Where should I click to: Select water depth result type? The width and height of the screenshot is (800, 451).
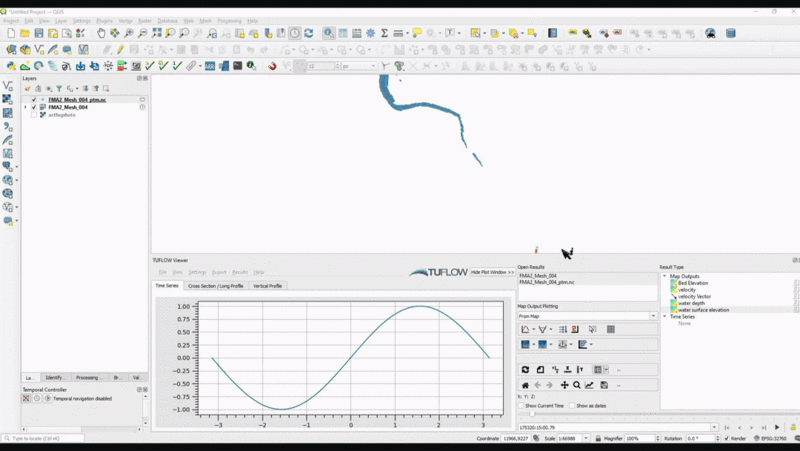coord(693,303)
